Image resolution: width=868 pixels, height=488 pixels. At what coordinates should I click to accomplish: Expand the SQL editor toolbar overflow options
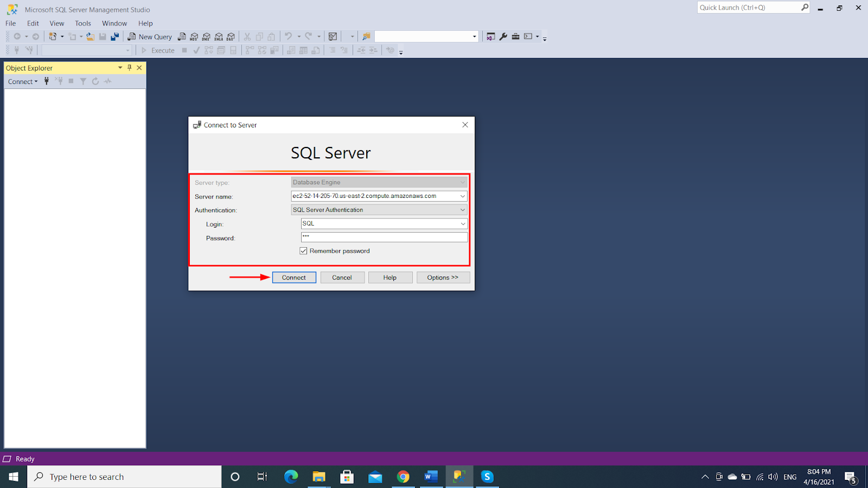[x=401, y=52]
